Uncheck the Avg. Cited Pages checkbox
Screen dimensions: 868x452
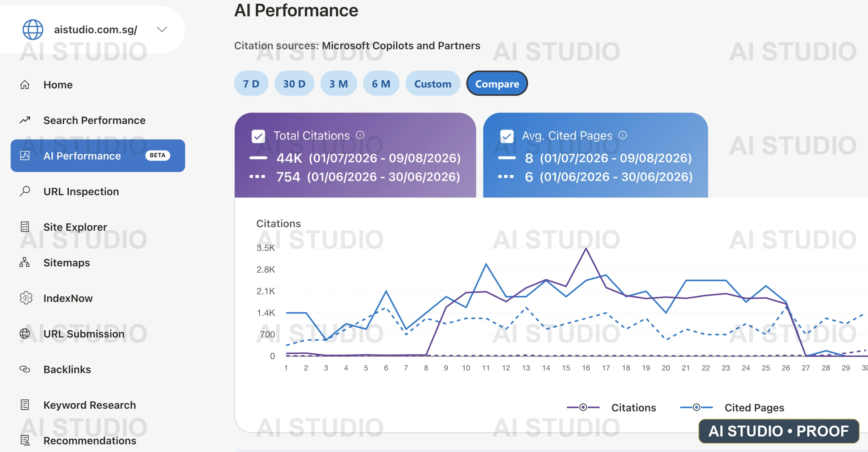507,136
